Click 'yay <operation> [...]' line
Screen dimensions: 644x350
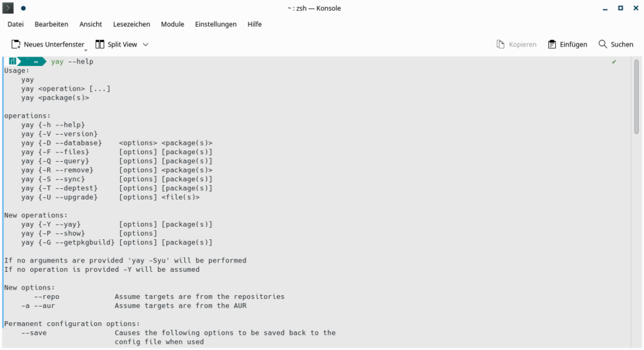click(x=65, y=89)
